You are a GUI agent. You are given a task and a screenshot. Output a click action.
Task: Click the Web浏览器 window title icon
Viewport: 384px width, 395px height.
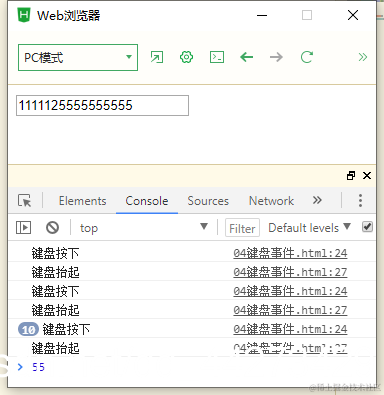(24, 15)
